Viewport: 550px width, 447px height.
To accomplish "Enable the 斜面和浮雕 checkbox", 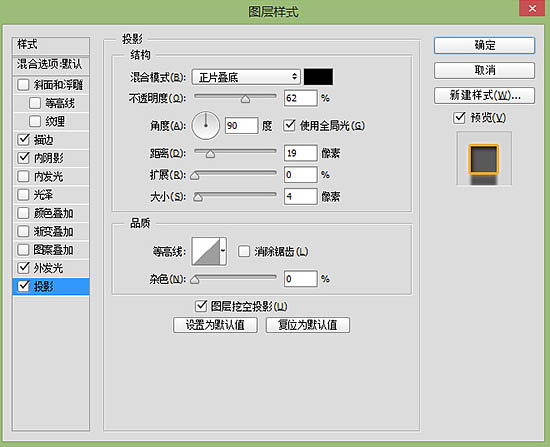I will coord(23,85).
